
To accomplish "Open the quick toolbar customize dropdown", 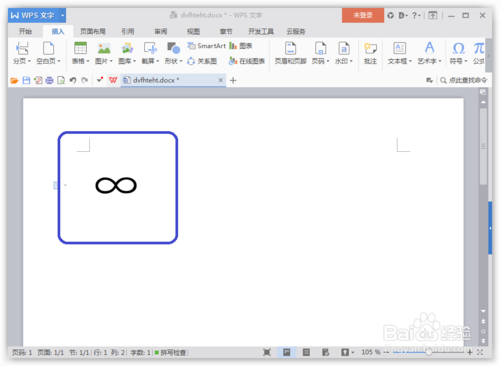I will 100,80.
